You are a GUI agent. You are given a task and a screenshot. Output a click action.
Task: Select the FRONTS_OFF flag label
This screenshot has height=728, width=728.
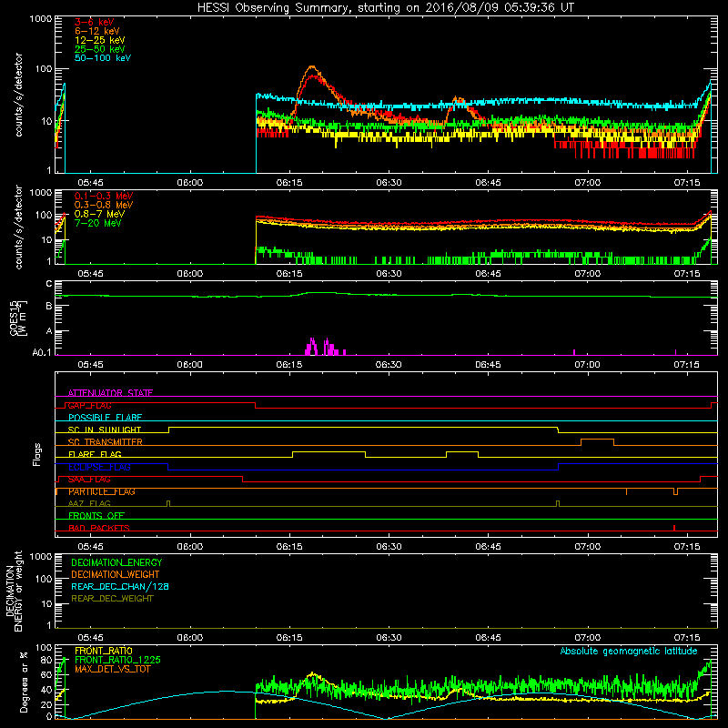96,516
